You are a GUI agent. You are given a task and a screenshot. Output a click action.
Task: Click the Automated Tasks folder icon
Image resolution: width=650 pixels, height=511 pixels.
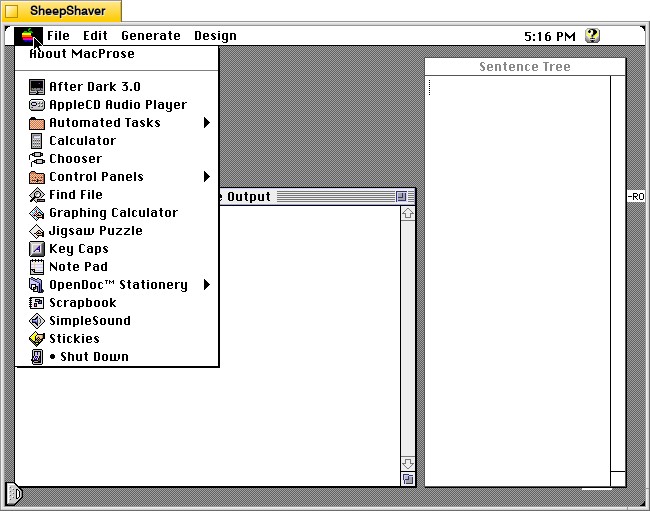click(x=36, y=123)
